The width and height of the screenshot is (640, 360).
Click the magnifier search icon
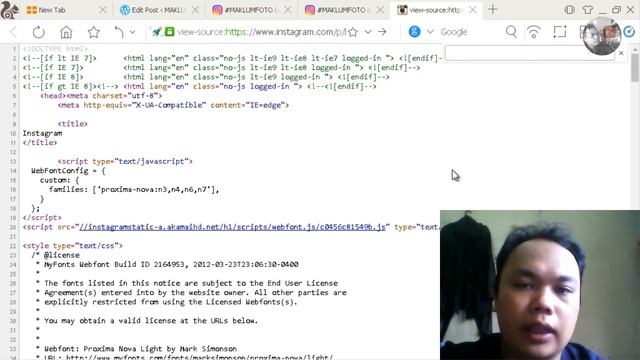[511, 32]
